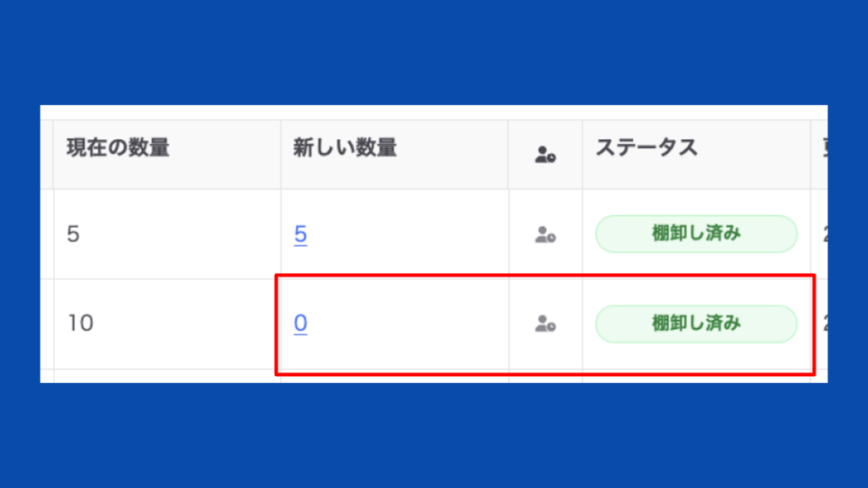
Task: Click 棚卸し済み badge in the first row
Action: 696,234
